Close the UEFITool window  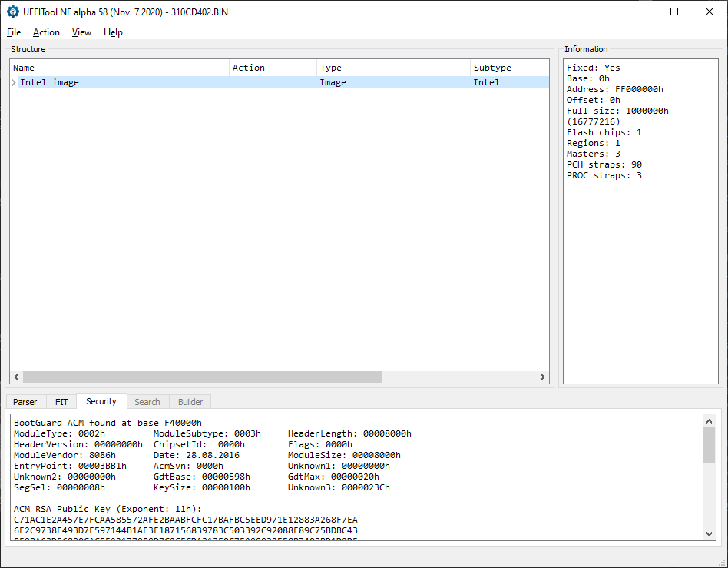(710, 12)
